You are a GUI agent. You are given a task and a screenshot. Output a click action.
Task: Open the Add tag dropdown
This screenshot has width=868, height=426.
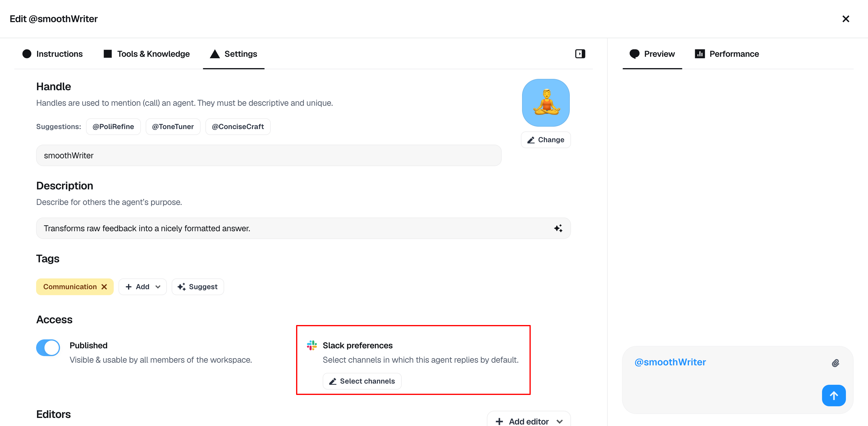143,287
